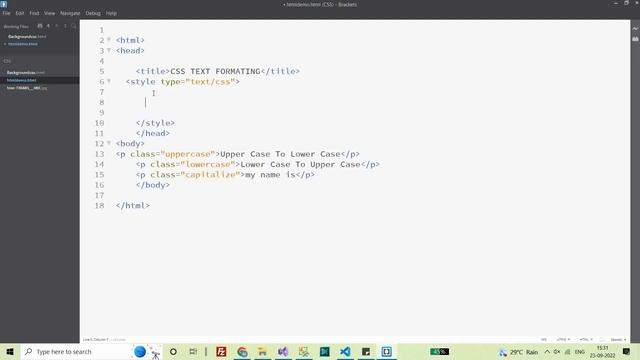The width and height of the screenshot is (640, 360).
Task: Open the UTF-8 encoding dropdown in status bar
Action: 563,340
